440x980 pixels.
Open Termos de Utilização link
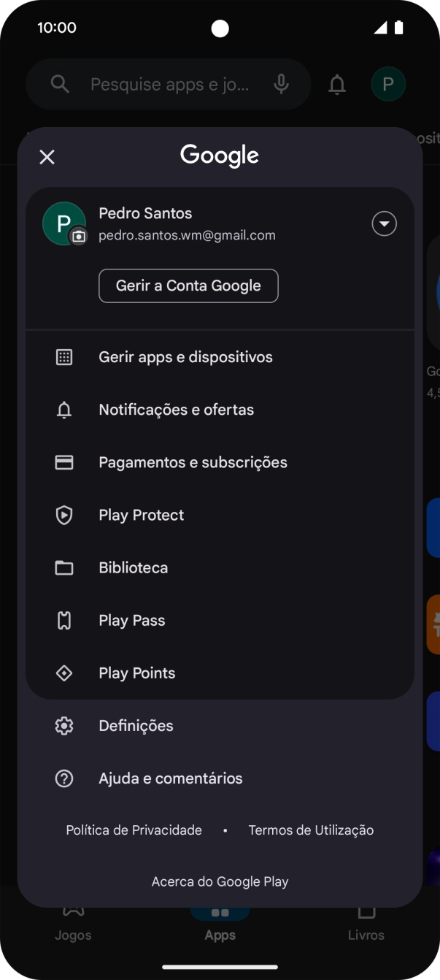click(x=311, y=830)
